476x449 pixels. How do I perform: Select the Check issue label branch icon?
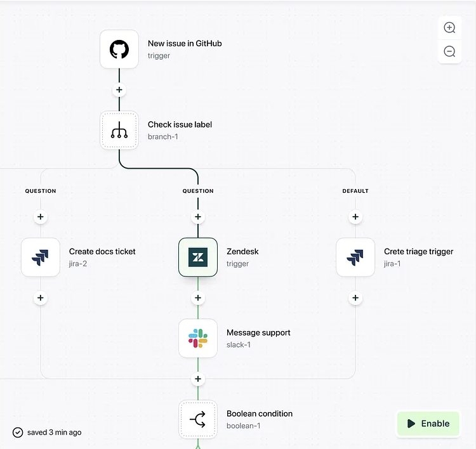point(119,131)
